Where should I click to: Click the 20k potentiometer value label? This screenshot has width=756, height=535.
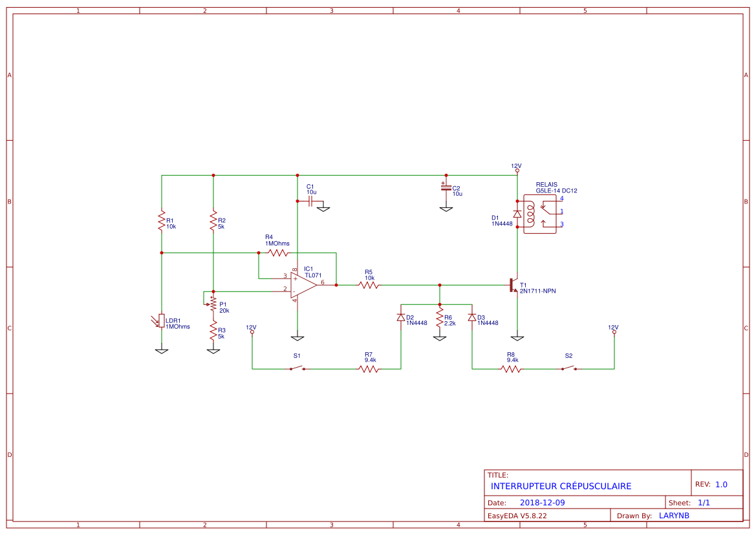tap(224, 311)
